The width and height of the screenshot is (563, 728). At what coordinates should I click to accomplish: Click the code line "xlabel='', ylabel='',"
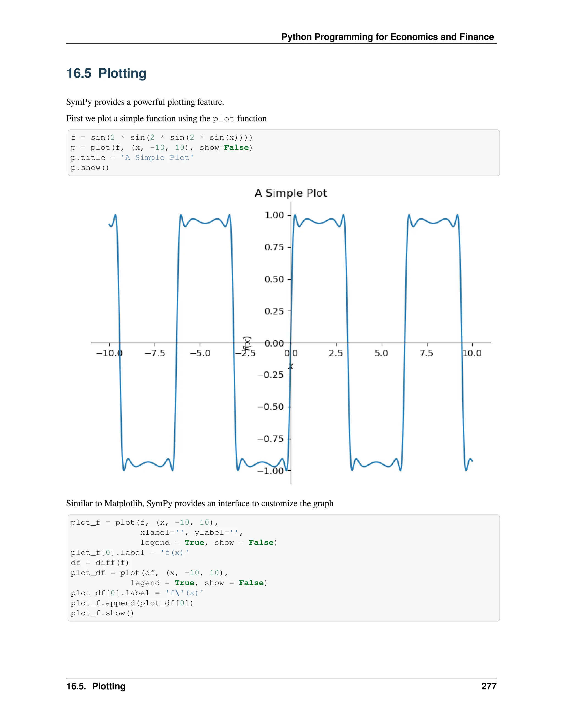tap(191, 532)
